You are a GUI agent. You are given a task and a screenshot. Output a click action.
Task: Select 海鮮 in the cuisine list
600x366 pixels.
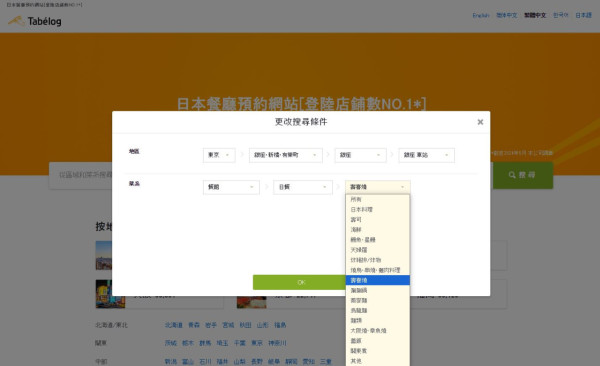click(377, 229)
